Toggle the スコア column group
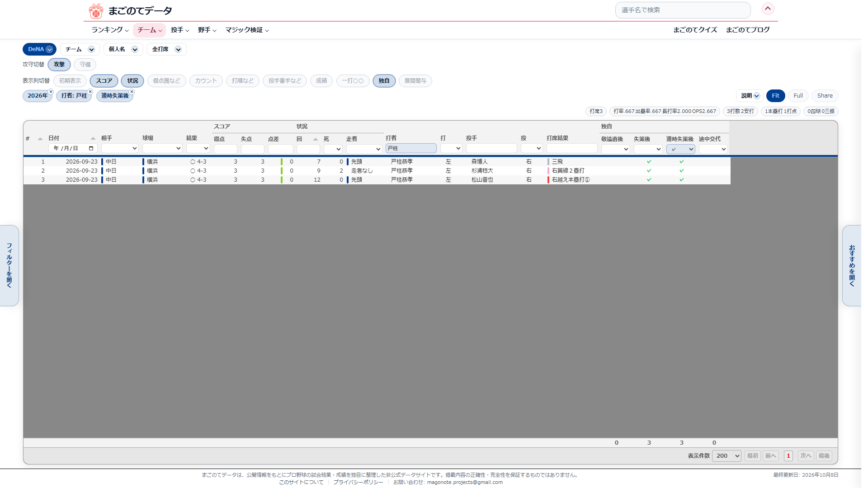Screen dimensions: 868x488 [x=104, y=81]
